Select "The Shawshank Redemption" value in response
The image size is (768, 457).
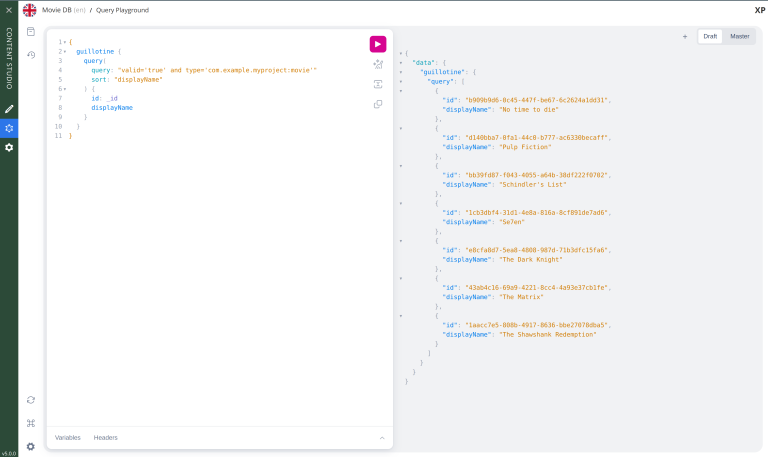[548, 335]
